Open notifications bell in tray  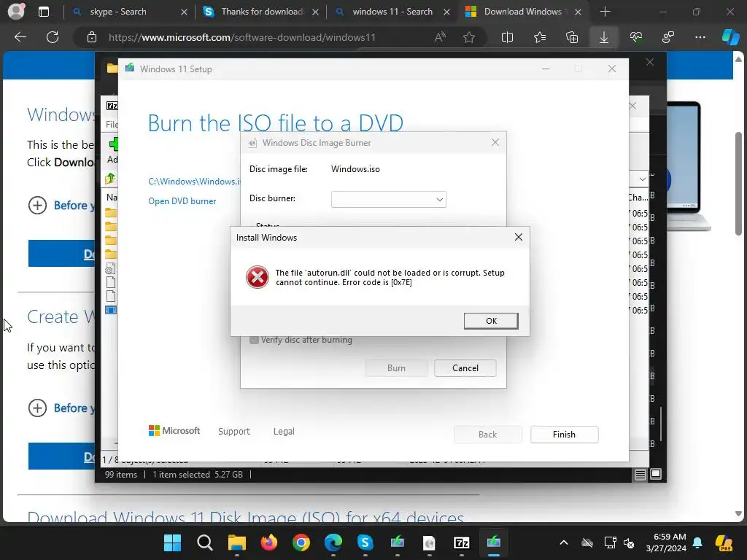tap(697, 542)
